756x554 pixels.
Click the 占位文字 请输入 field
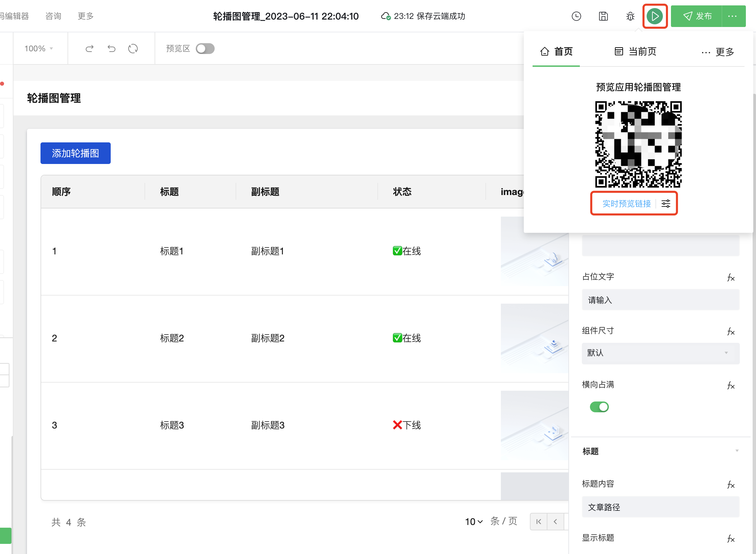click(660, 300)
